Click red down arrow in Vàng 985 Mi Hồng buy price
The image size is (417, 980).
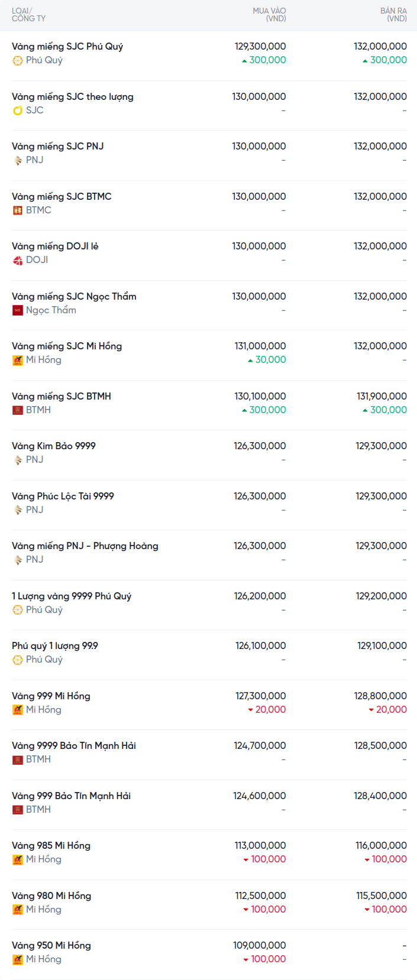click(246, 860)
